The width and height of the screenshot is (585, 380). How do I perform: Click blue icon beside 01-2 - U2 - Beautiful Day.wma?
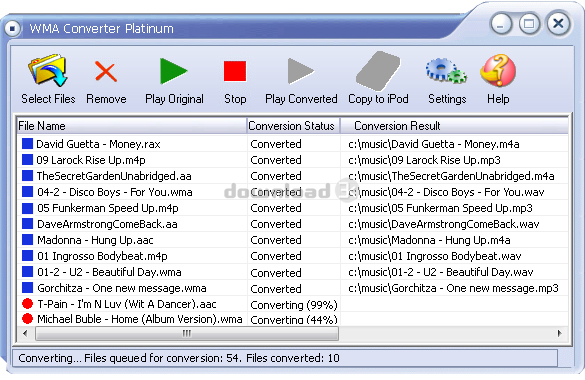point(27,272)
